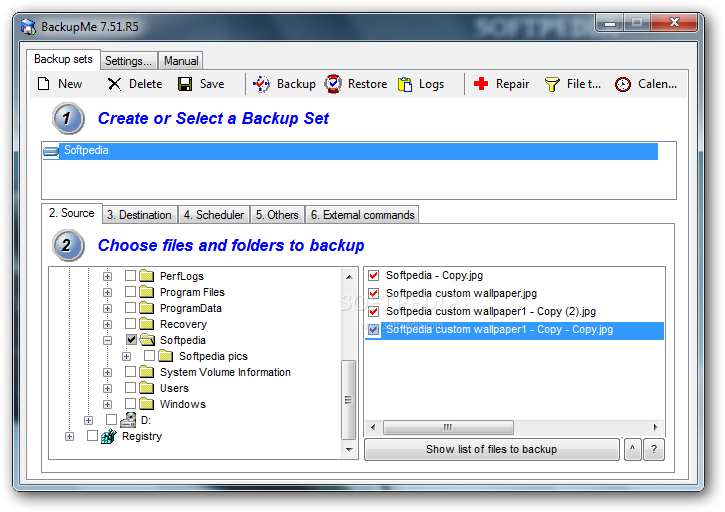Screen dimensions: 725x512
Task: Click the PerfLogs folder icon
Action: tap(147, 276)
